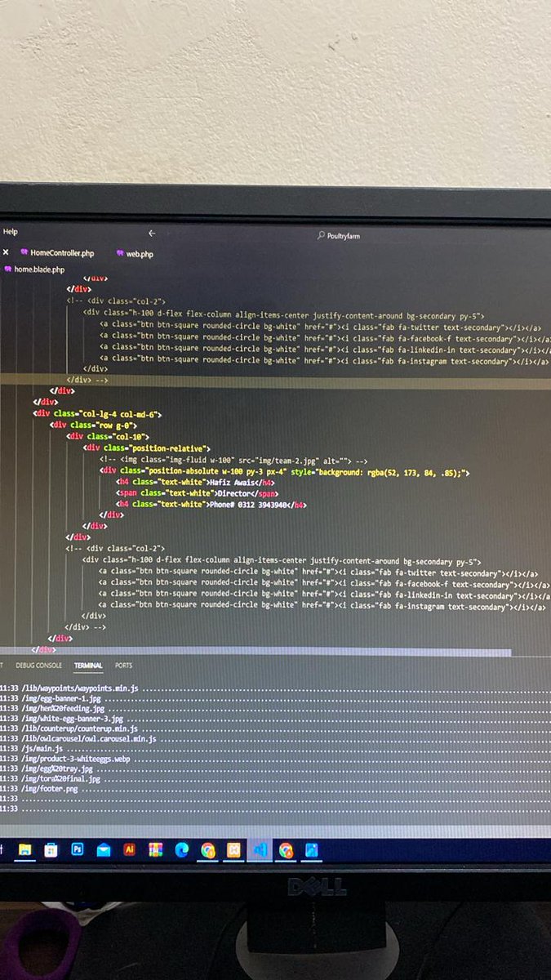Screen dimensions: 551x980
Task: Open Photoshop from the taskbar
Action: pyautogui.click(x=77, y=850)
